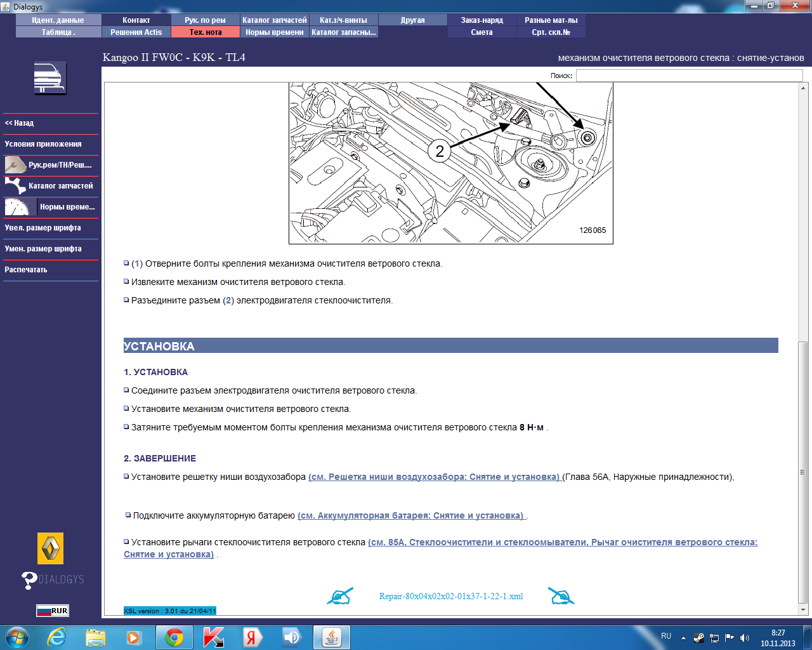Open the Каталог запасны... tab
812x650 pixels.
(344, 32)
